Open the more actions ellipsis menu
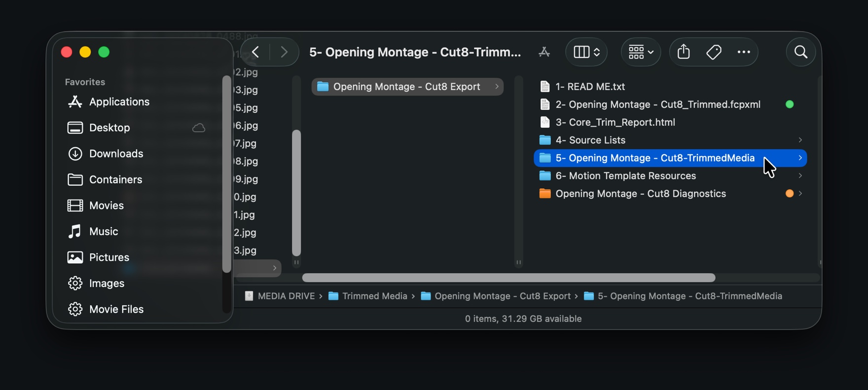The width and height of the screenshot is (868, 390). [744, 52]
